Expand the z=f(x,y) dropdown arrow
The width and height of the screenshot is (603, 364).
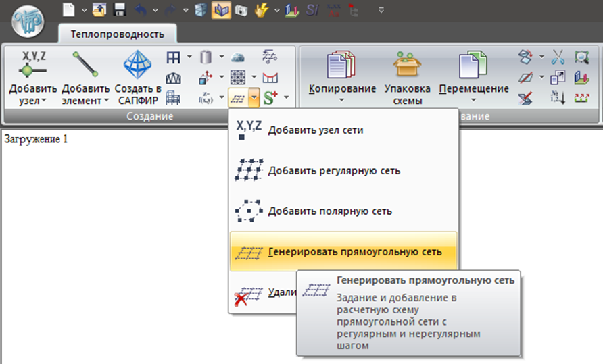pyautogui.click(x=222, y=97)
